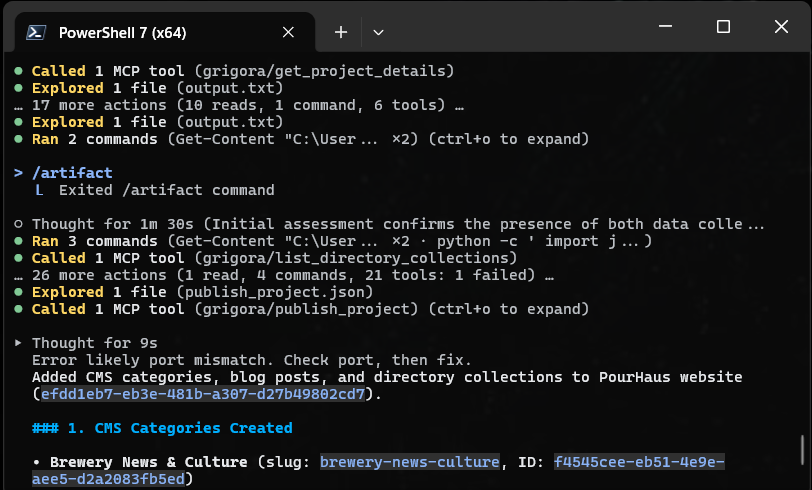Click '17 more actions' collapsed line
The height and width of the screenshot is (490, 812).
click(239, 105)
